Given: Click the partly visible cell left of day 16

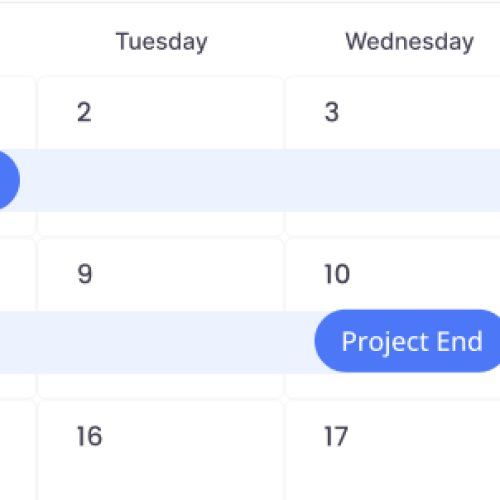Looking at the screenshot, I should point(17,450).
